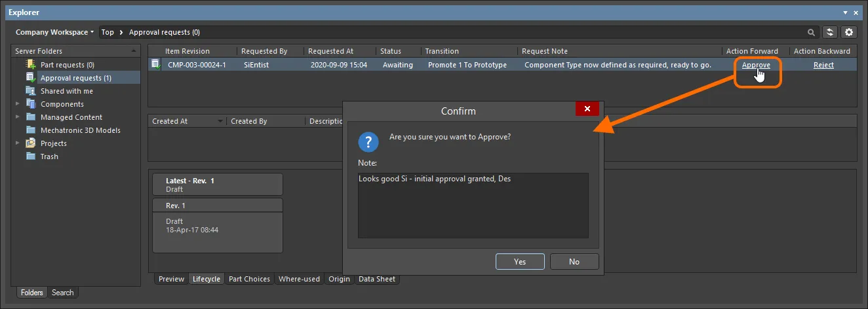Click into the Note text box
868x309 pixels.
click(473, 205)
